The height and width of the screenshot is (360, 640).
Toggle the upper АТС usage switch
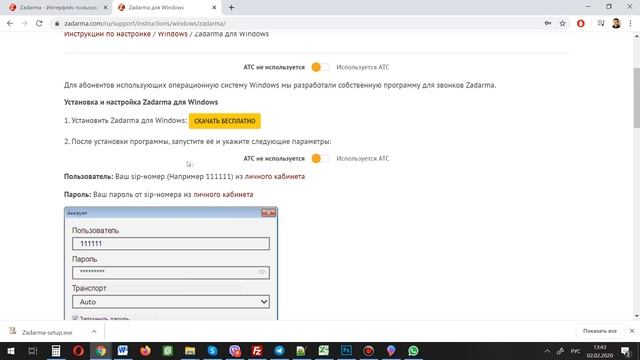tap(320, 67)
